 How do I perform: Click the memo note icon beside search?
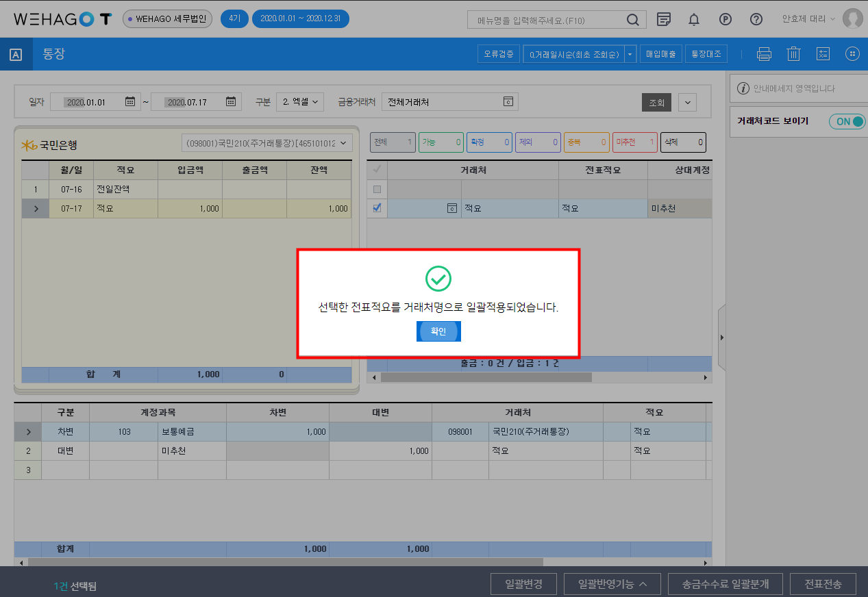click(x=663, y=19)
